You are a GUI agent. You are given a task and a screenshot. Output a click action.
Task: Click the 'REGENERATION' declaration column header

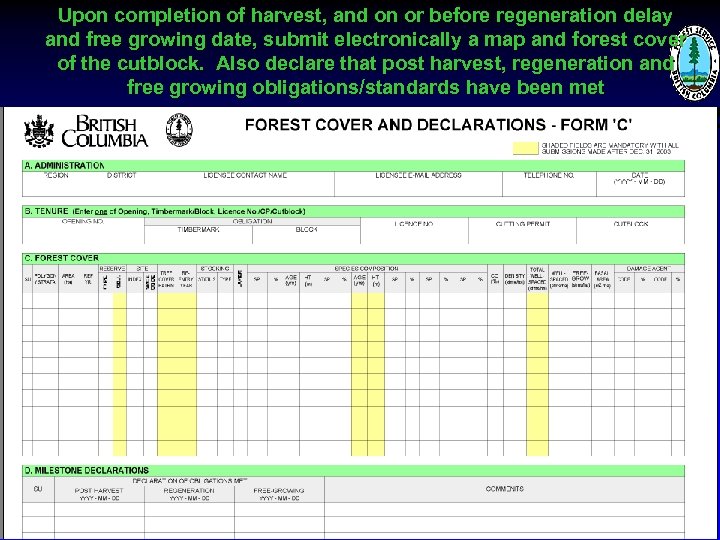(189, 494)
